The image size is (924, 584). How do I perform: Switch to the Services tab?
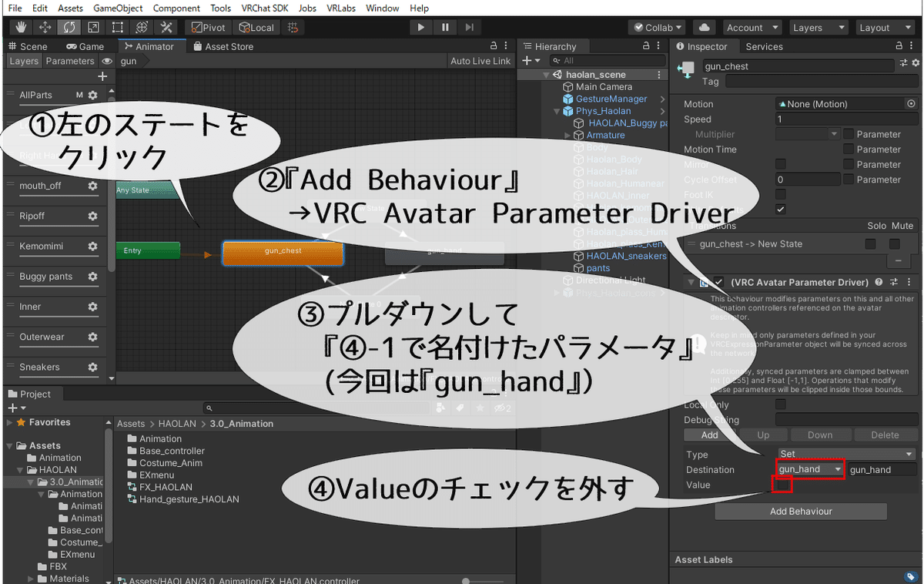(x=764, y=46)
